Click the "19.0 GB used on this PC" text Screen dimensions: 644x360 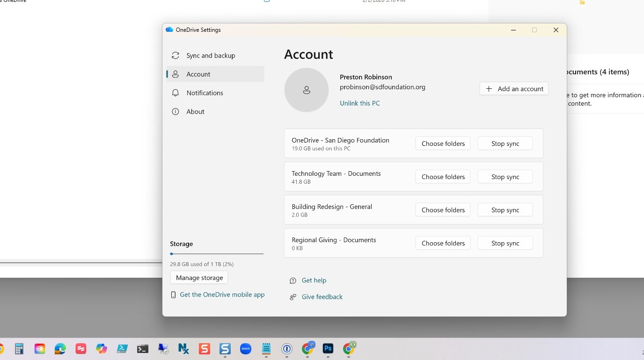pos(321,149)
